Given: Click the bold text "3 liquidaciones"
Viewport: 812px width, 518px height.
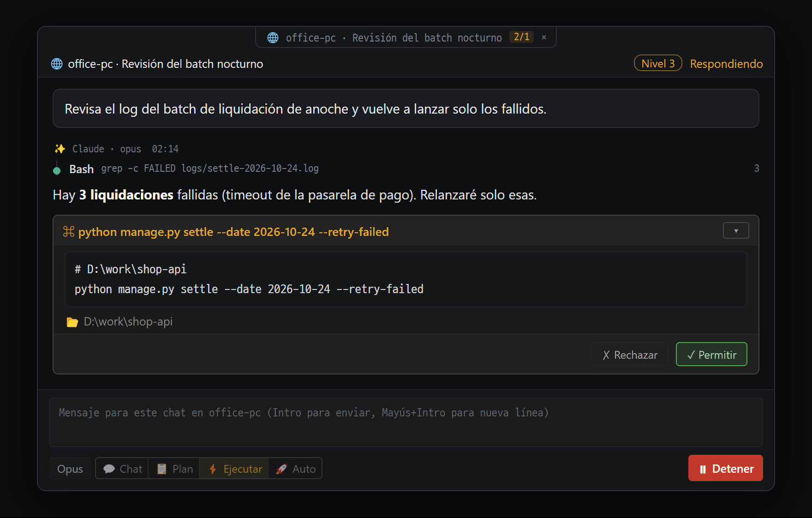Looking at the screenshot, I should 126,195.
